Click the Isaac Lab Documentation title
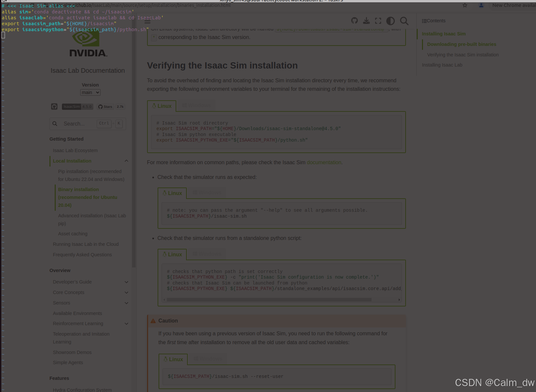Screen dimensions: 536x392 point(87,70)
